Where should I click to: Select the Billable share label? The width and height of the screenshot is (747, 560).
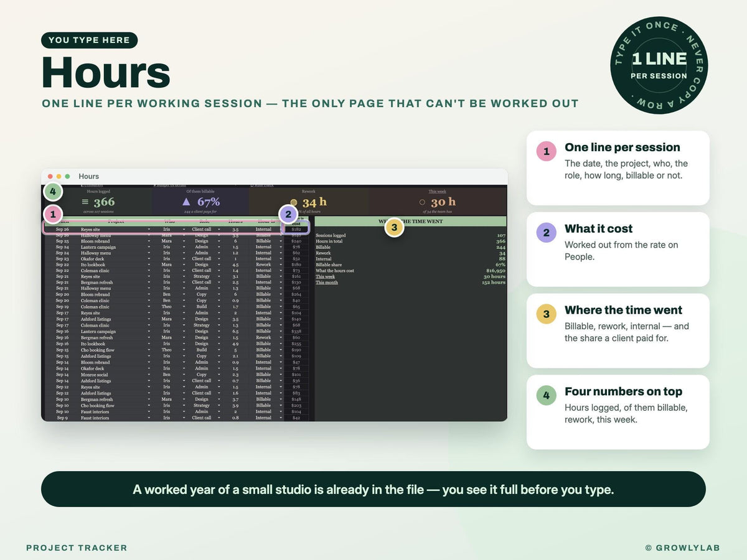pos(329,265)
